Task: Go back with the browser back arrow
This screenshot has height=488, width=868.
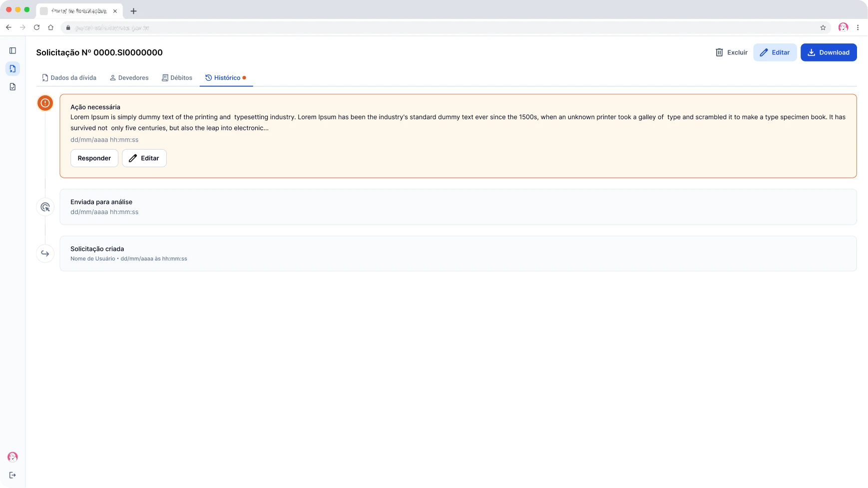Action: [8, 27]
